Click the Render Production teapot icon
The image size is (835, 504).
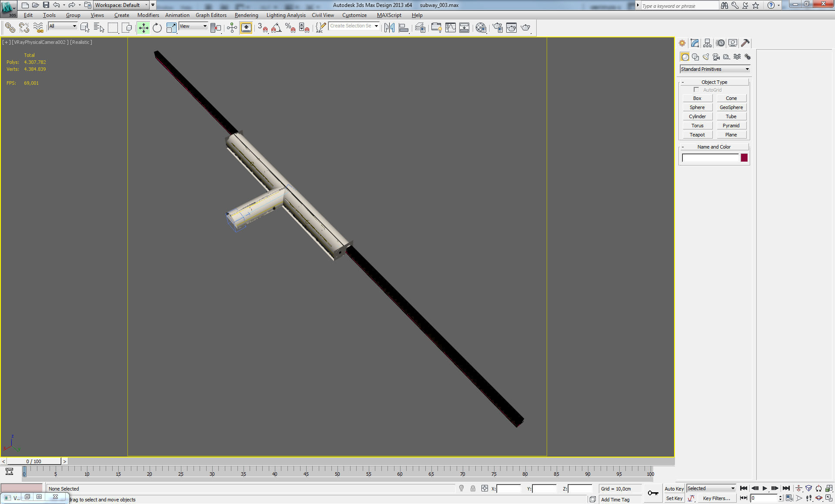[x=525, y=28]
